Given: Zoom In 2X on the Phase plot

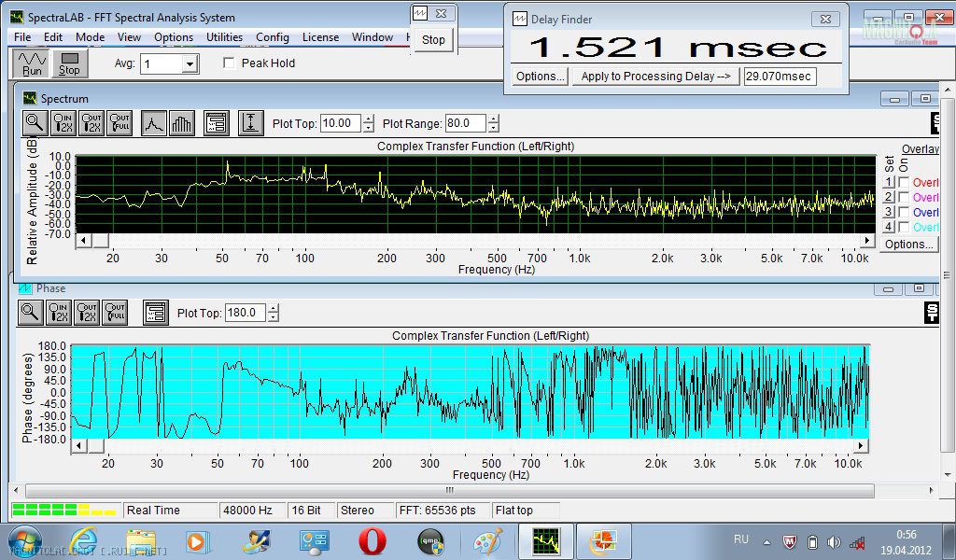Looking at the screenshot, I should pyautogui.click(x=59, y=313).
